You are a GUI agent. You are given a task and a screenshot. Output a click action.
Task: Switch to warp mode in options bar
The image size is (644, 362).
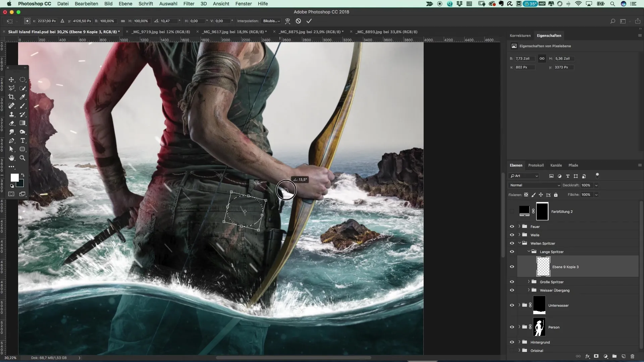pyautogui.click(x=287, y=21)
